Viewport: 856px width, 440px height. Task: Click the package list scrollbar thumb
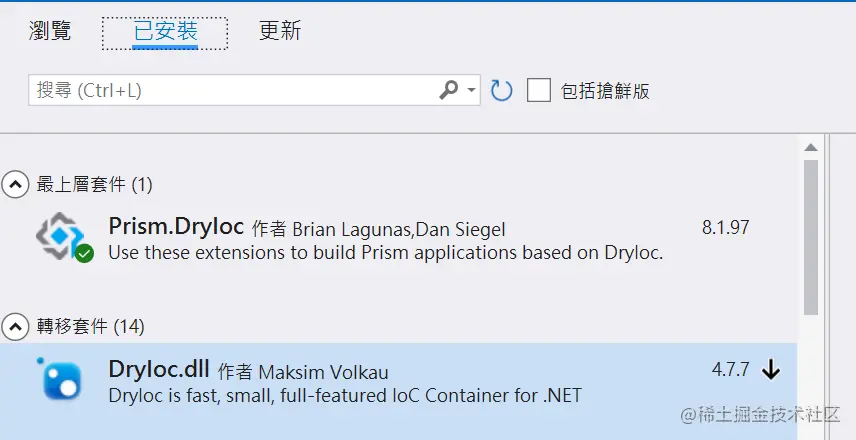(810, 235)
